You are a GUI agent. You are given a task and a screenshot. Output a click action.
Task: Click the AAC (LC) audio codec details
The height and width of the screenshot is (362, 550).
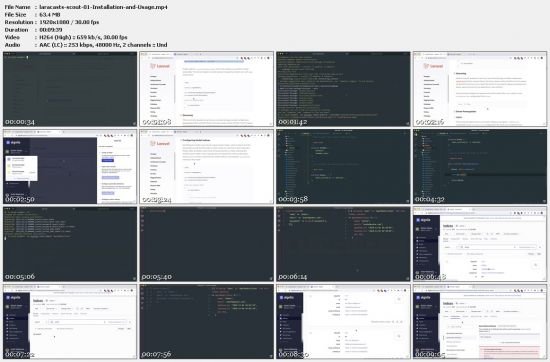103,45
